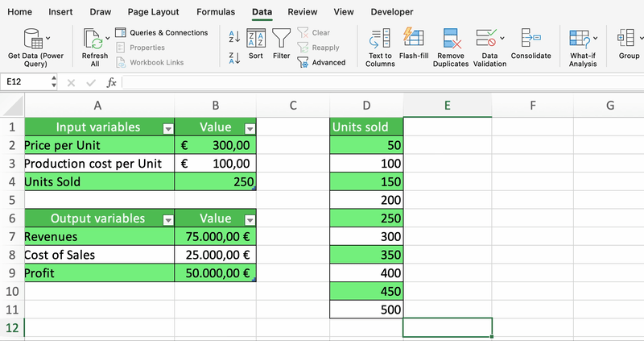Viewport: 644px width, 341px height.
Task: Sort descending Z to A
Action: [234, 58]
